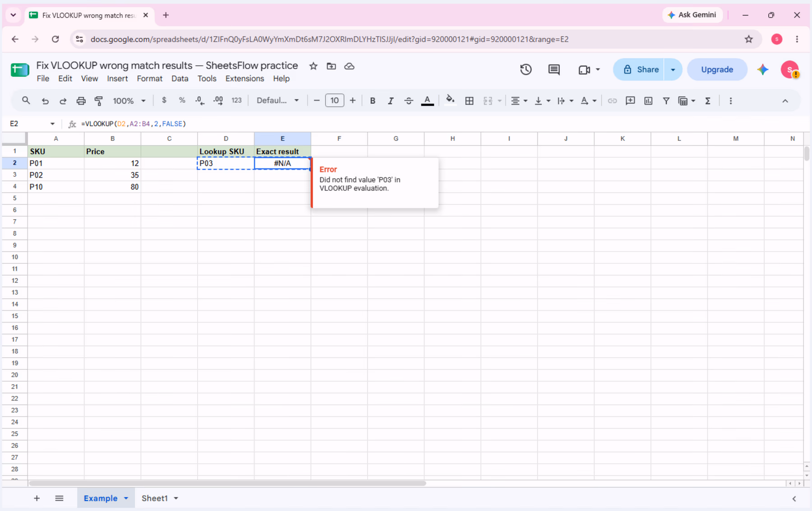Create a filter with funnel icon
This screenshot has height=511, width=812.
click(666, 101)
